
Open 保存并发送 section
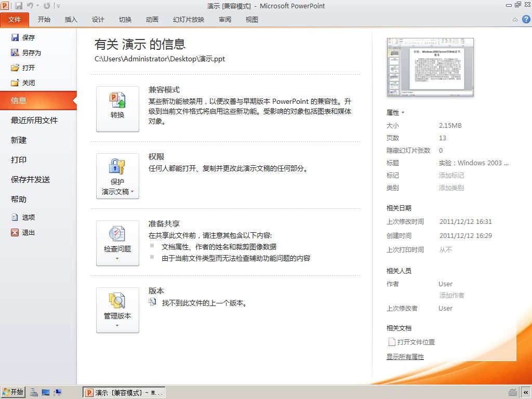(x=31, y=179)
